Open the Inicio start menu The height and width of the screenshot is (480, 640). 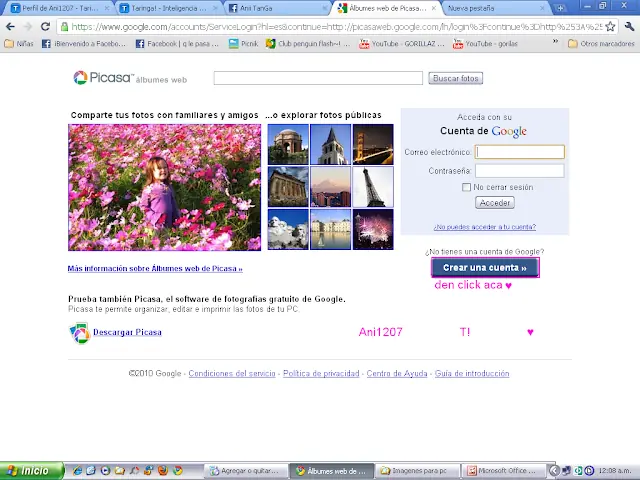coord(31,471)
